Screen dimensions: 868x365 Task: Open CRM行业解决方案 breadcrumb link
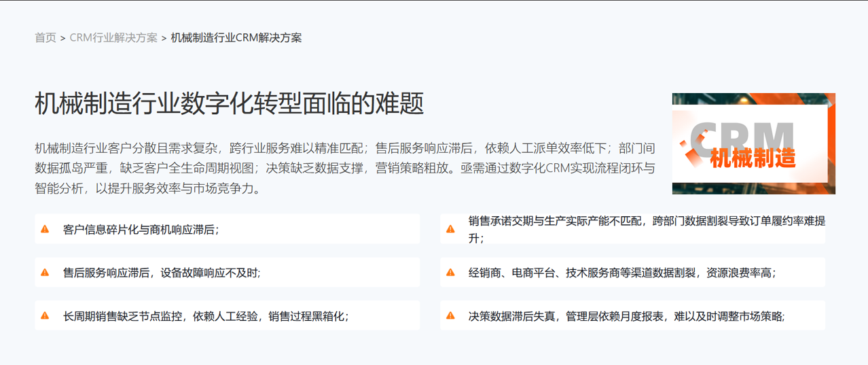(113, 38)
